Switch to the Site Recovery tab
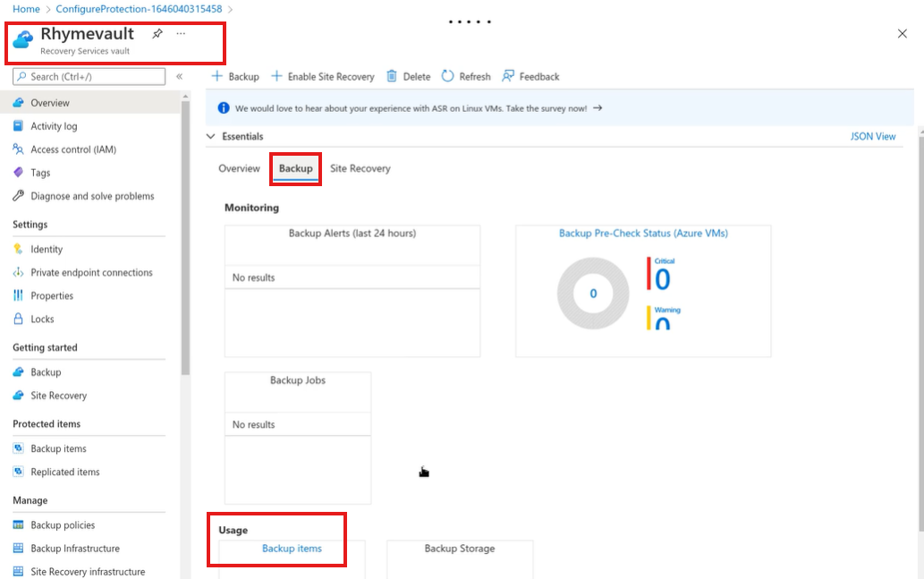The width and height of the screenshot is (924, 579). [x=360, y=168]
